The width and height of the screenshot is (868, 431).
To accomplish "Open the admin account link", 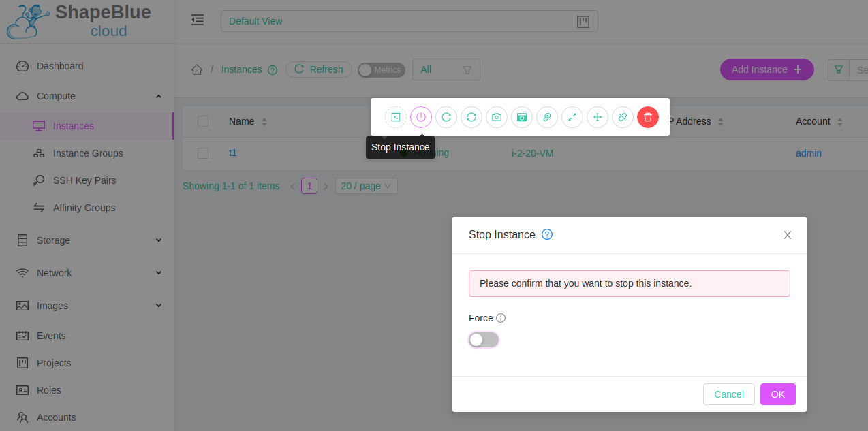I will (x=809, y=153).
